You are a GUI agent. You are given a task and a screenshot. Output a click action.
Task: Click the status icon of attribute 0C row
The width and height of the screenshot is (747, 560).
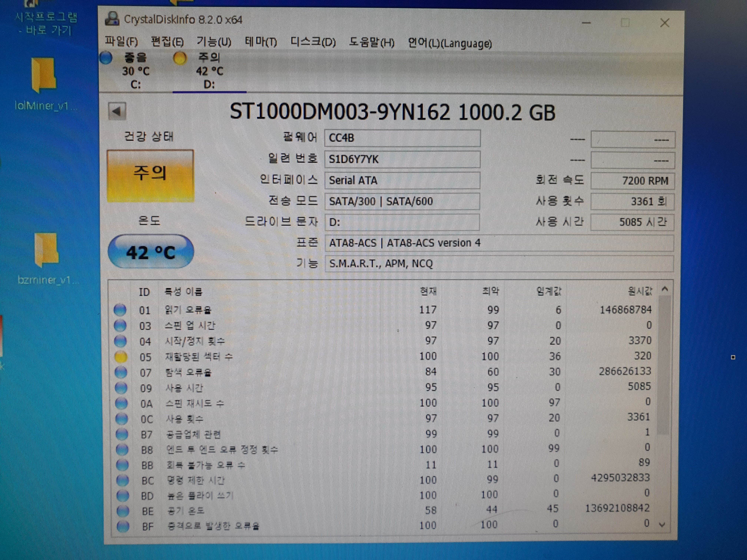[122, 419]
